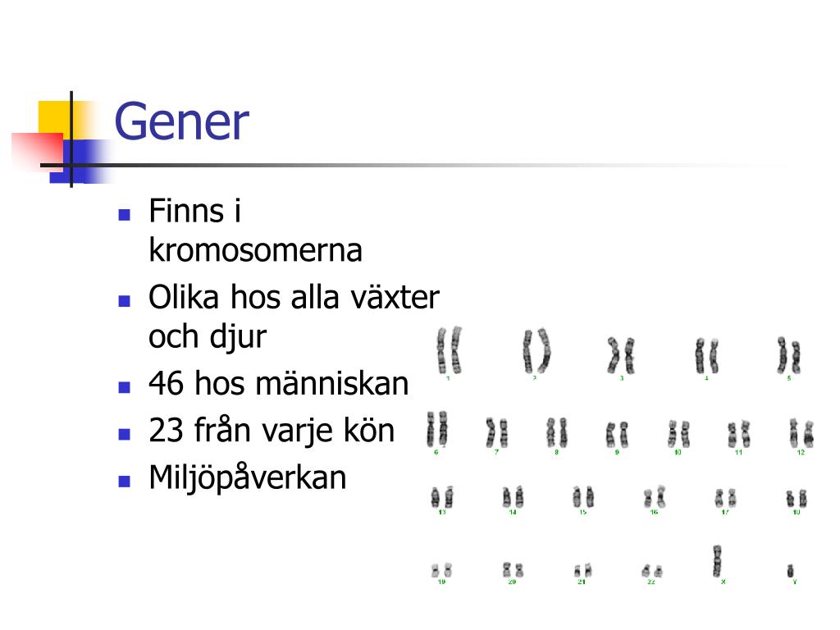The width and height of the screenshot is (840, 630).
Task: Click chromosome pair 1 in karyotype
Action: (x=449, y=351)
